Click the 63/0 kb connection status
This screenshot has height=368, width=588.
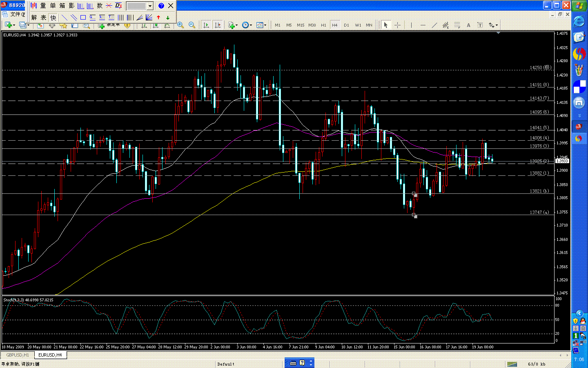point(537,364)
